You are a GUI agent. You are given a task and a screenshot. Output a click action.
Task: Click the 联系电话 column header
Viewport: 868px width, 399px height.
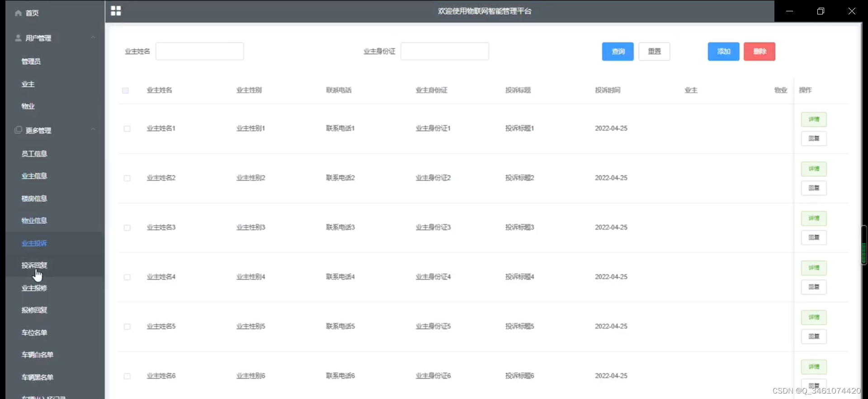[339, 90]
